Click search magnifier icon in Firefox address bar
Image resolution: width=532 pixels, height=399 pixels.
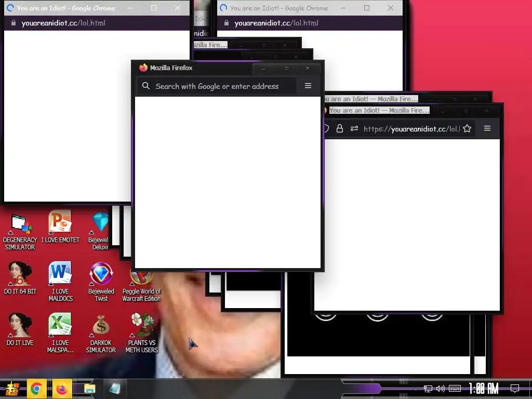146,86
